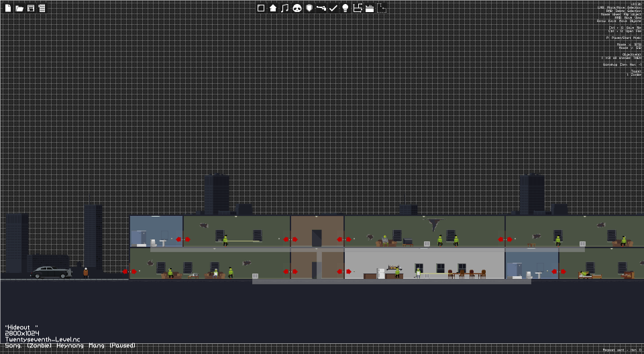The image size is (644, 354).
Task: Click the Song (Zombie) Heynong Mang status line
Action: [x=70, y=345]
